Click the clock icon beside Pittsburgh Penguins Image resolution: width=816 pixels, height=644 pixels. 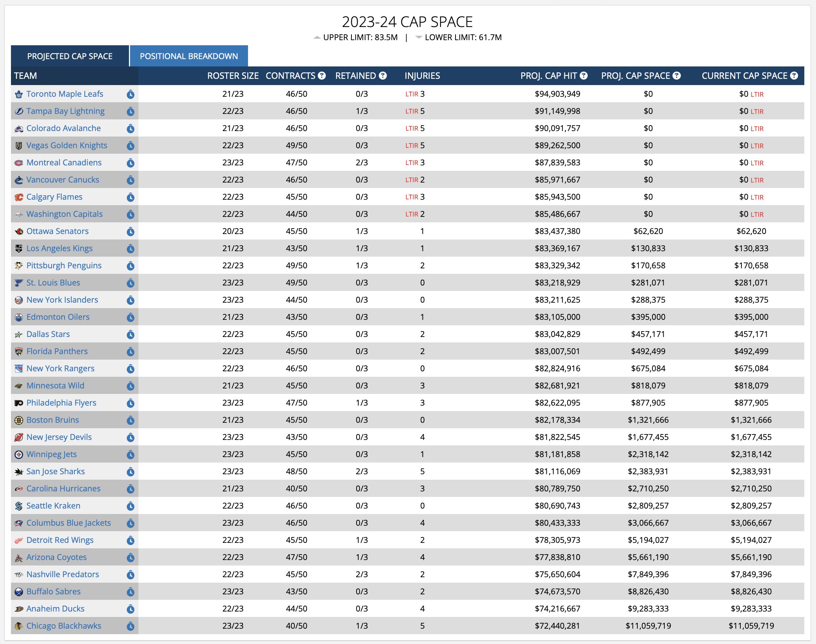tap(130, 266)
